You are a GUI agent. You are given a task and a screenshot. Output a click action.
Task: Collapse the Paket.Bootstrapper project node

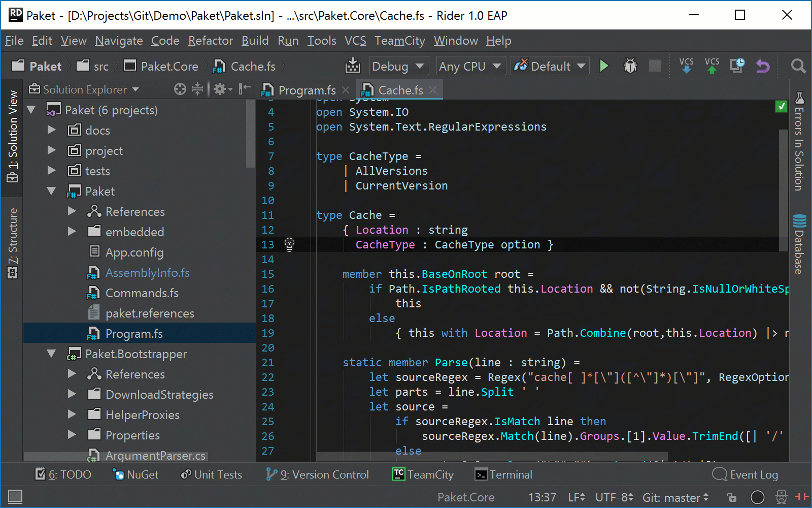click(x=51, y=354)
